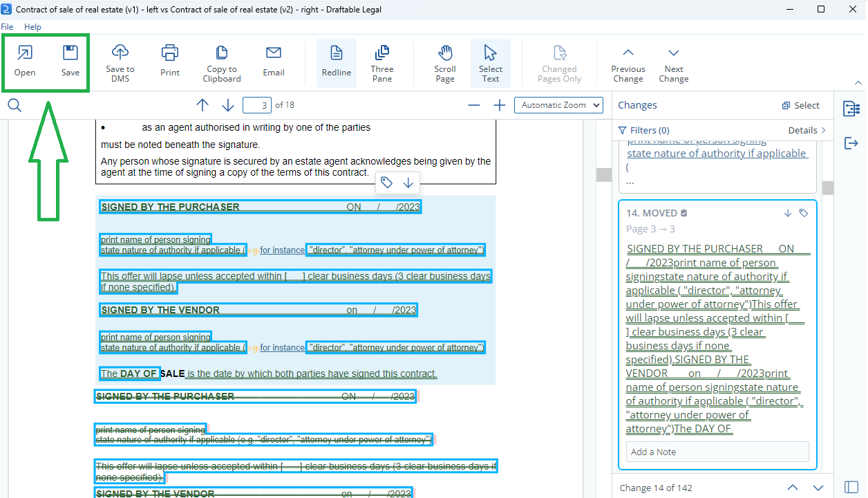Image resolution: width=868 pixels, height=498 pixels.
Task: Click the Open toolbar button
Action: point(25,61)
